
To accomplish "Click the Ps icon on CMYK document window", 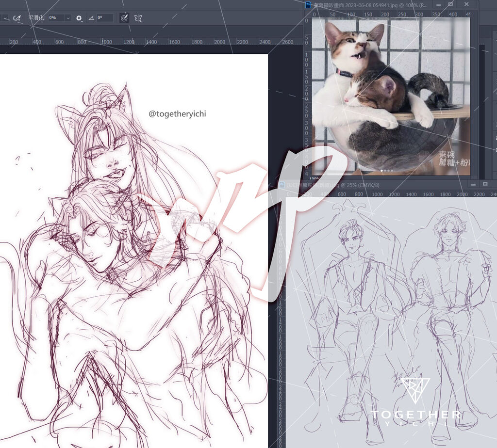I will 282,185.
